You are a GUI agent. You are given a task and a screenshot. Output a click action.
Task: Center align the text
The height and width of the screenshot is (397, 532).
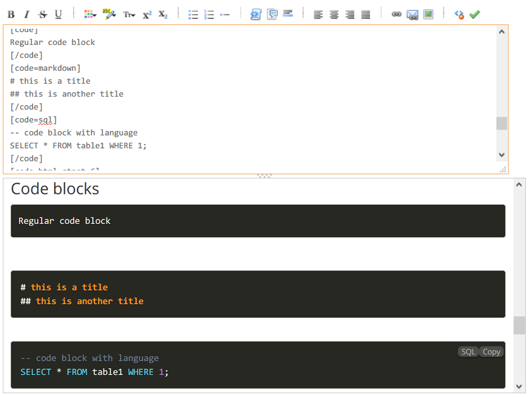(x=334, y=15)
